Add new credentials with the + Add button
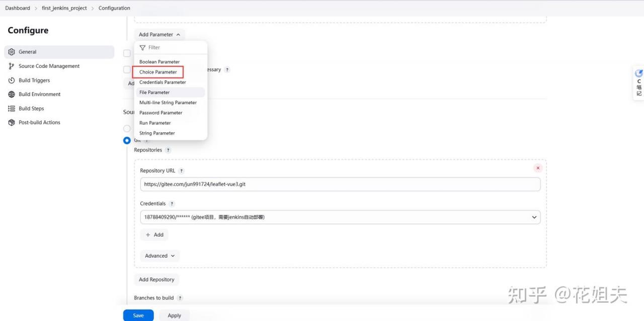The height and width of the screenshot is (321, 644). pyautogui.click(x=154, y=235)
